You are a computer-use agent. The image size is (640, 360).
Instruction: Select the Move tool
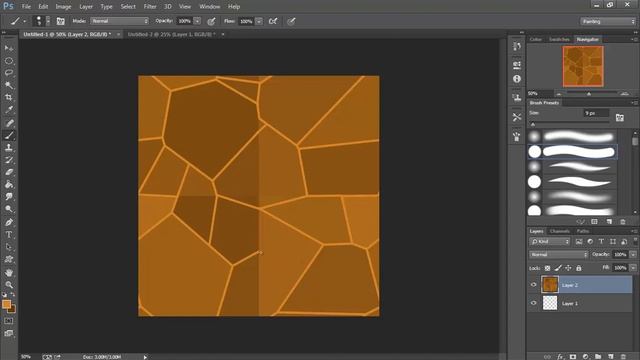tap(9, 48)
